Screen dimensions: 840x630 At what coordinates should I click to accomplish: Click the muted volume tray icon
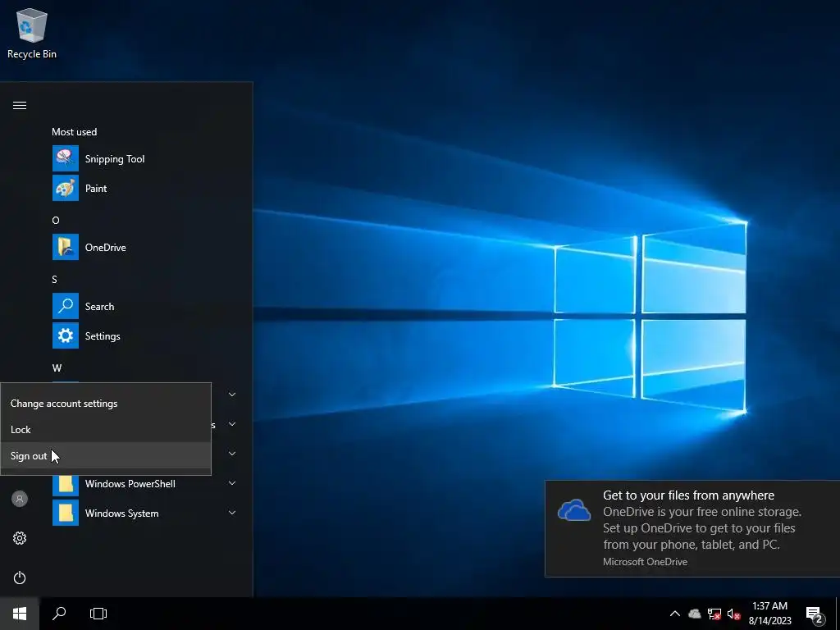733,614
